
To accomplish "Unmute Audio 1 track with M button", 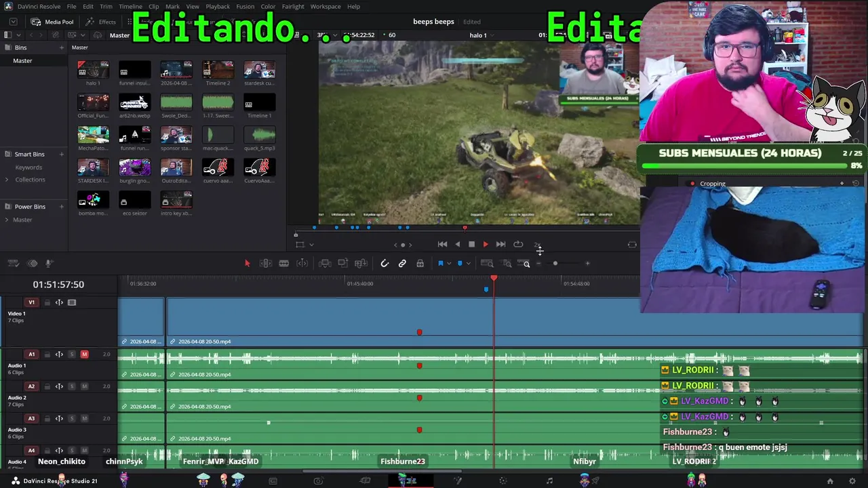I will [x=84, y=354].
